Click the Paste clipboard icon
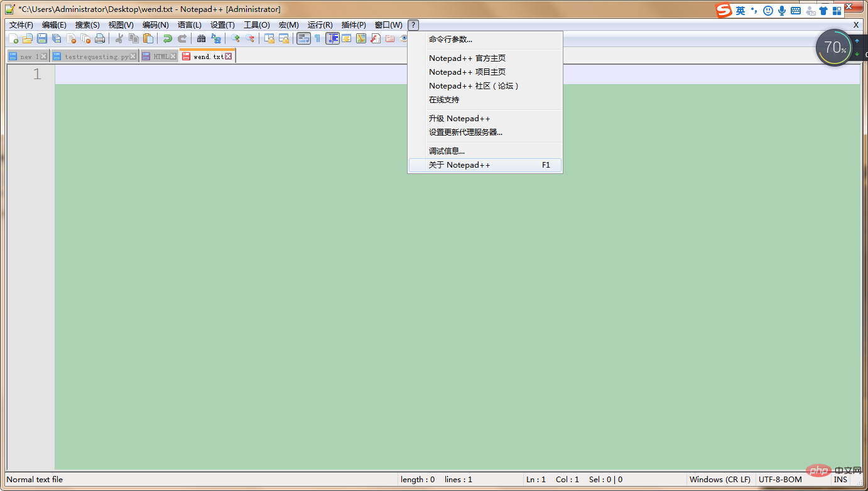Image resolution: width=868 pixels, height=491 pixels. coord(148,38)
